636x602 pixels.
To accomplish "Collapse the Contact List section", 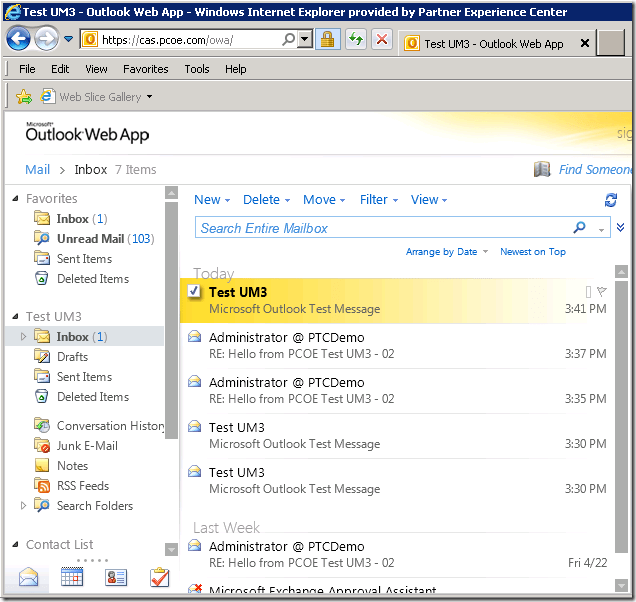I will click(15, 544).
